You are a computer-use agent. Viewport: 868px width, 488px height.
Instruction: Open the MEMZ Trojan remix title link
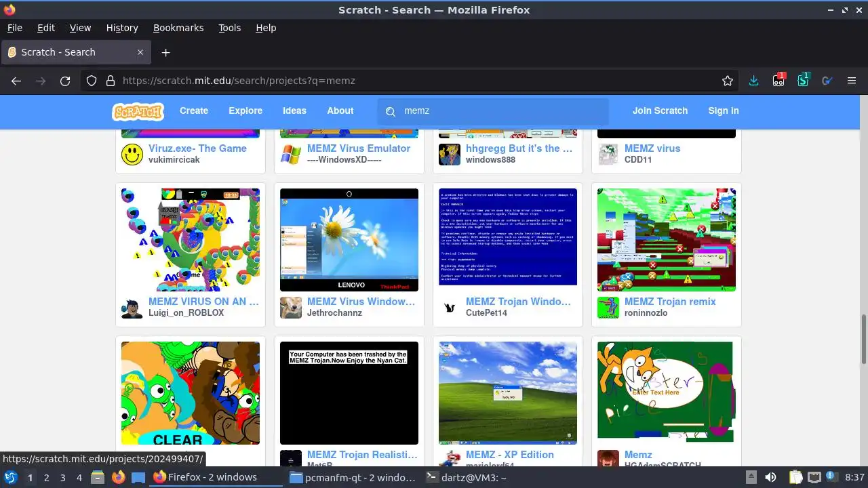click(x=670, y=302)
